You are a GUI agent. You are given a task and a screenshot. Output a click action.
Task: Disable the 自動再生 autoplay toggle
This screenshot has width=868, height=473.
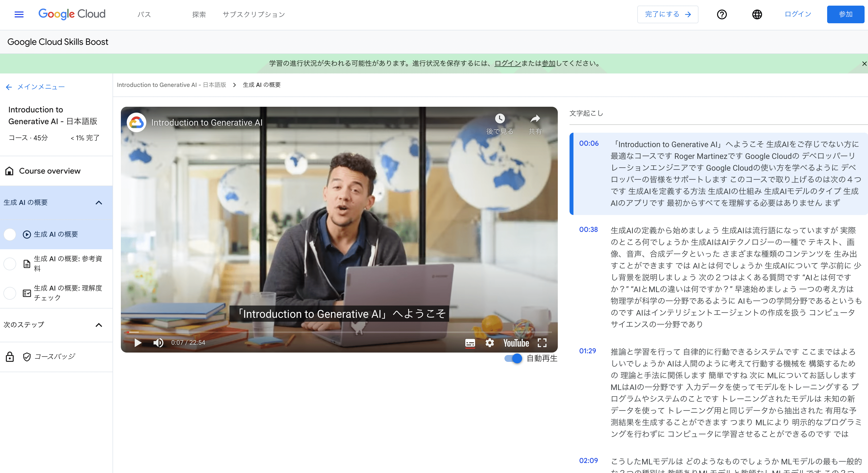click(x=513, y=358)
